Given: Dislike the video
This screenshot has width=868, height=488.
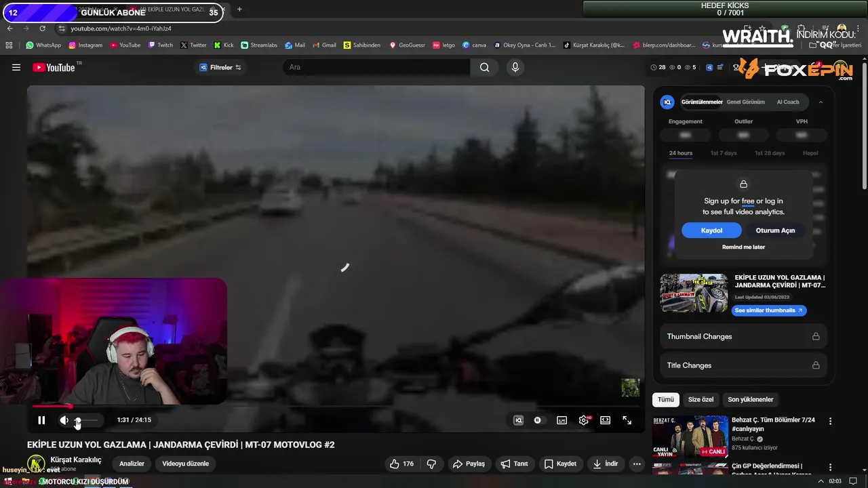Looking at the screenshot, I should pos(431,464).
